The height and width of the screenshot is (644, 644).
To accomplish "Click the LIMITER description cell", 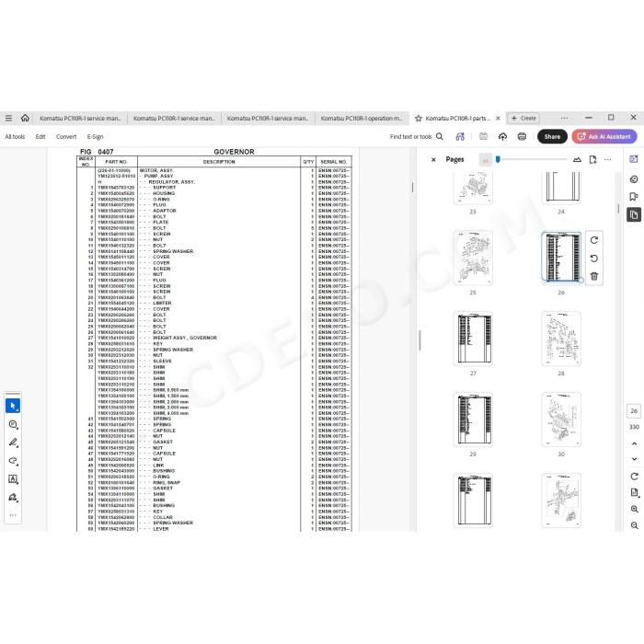I will [162, 303].
